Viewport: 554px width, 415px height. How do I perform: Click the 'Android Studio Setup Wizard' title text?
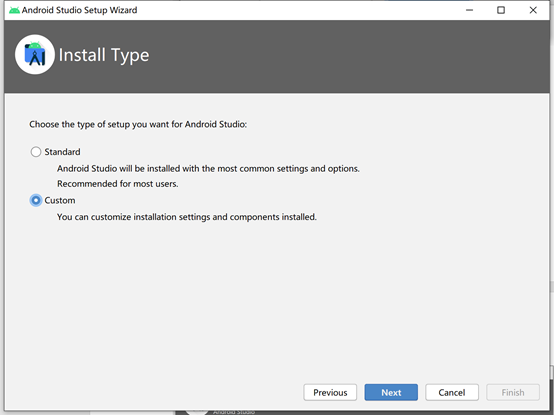coord(79,10)
